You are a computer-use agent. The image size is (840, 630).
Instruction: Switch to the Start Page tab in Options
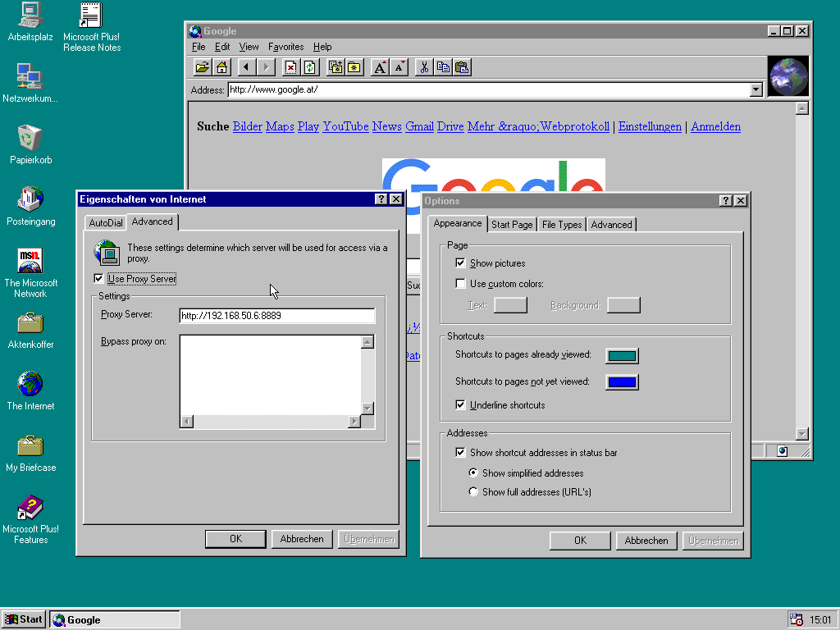[x=512, y=224]
